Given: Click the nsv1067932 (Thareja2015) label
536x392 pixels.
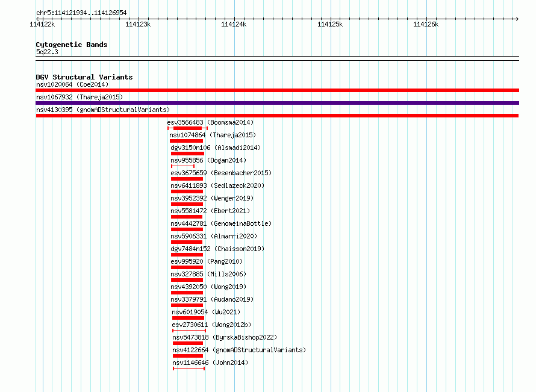Looking at the screenshot, I should pos(79,97).
